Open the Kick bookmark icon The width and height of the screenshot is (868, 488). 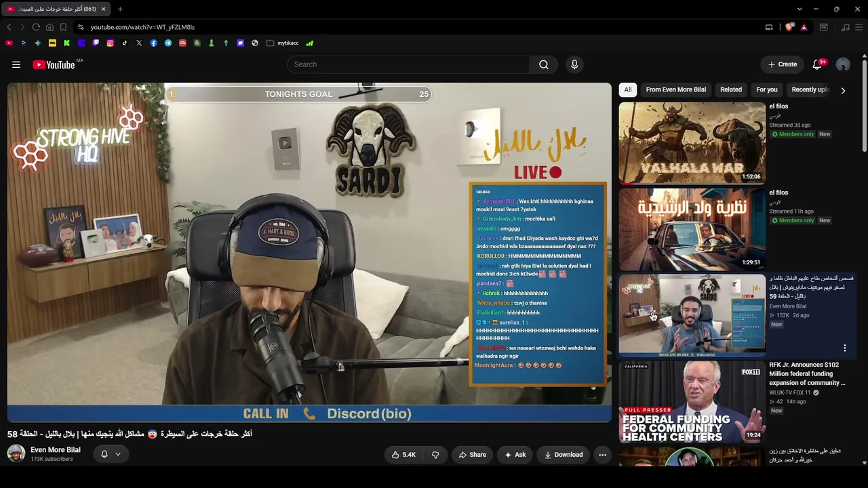pos(66,43)
